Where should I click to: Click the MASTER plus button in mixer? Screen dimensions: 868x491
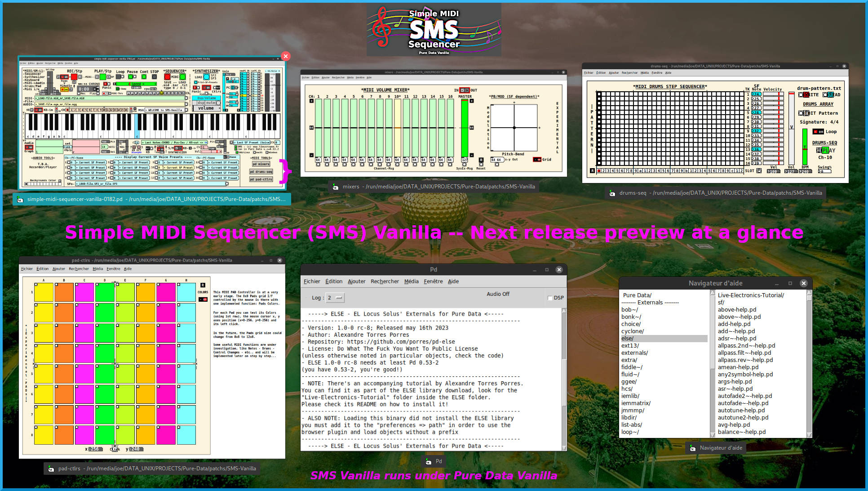pos(472,101)
